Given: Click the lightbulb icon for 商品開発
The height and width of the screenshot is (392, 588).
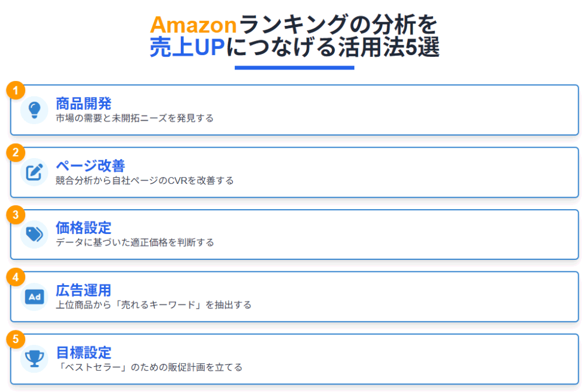Looking at the screenshot, I should [x=34, y=110].
